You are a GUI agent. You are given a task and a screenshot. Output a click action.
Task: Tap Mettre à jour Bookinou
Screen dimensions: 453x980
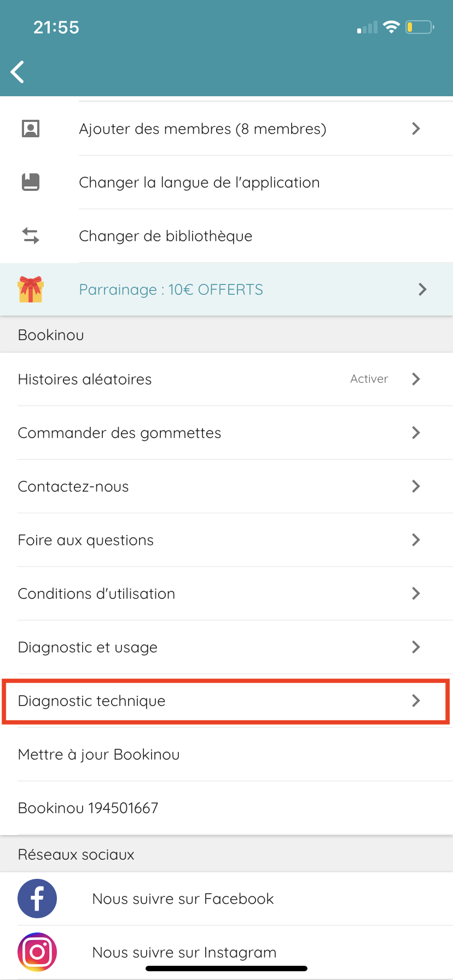pos(226,754)
